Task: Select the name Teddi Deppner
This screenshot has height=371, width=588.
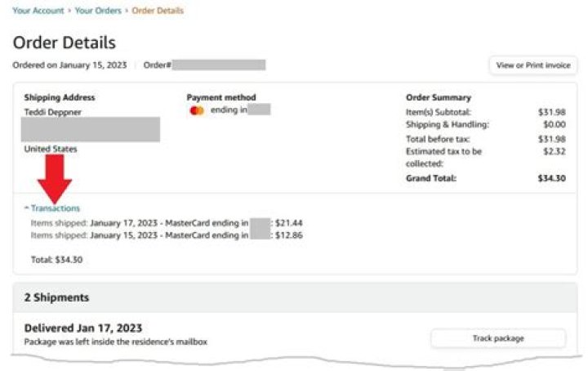Action: (53, 112)
